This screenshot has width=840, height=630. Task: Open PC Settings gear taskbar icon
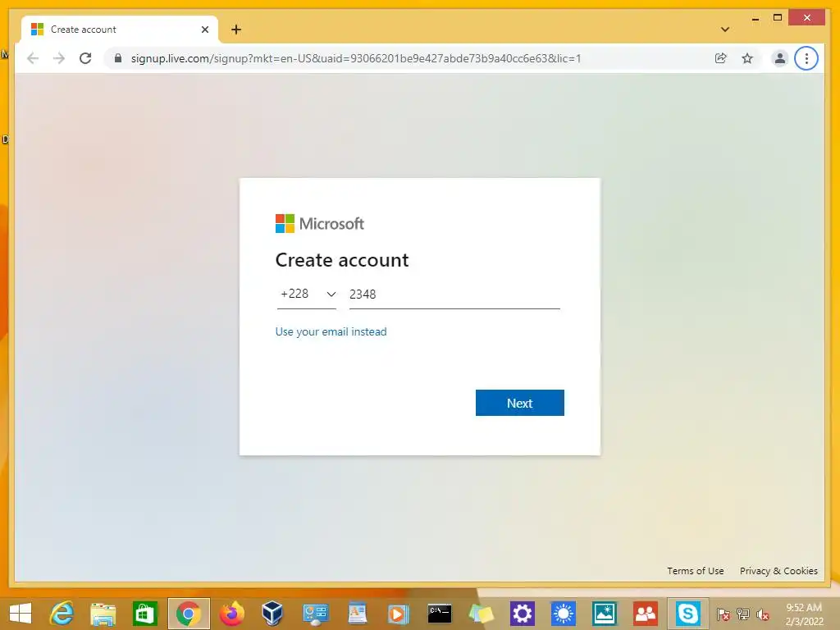(522, 614)
